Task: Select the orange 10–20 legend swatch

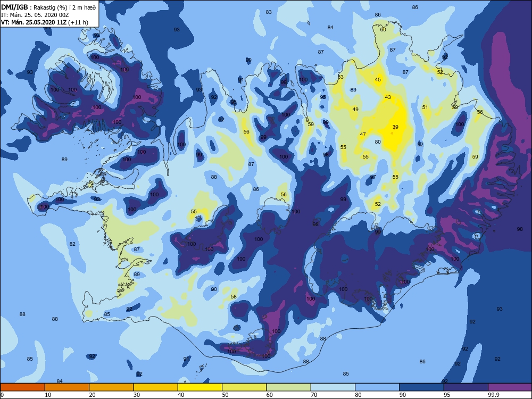Action: click(x=67, y=387)
